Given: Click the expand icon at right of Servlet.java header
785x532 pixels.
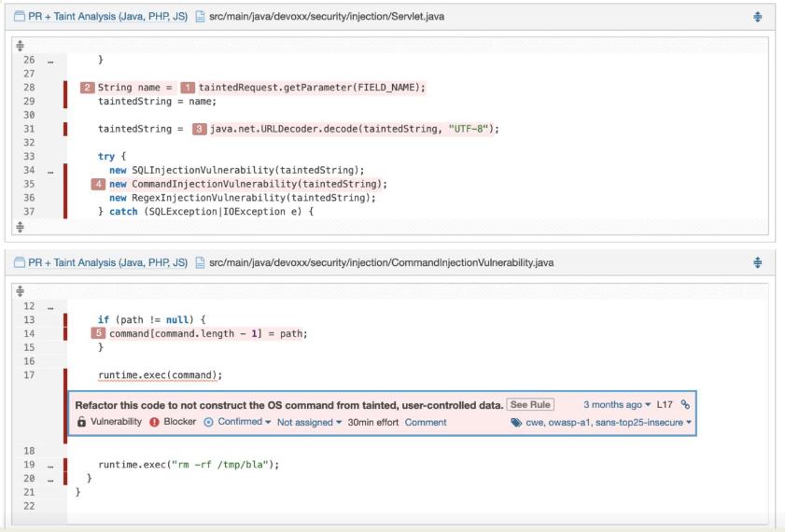Looking at the screenshot, I should tap(757, 17).
